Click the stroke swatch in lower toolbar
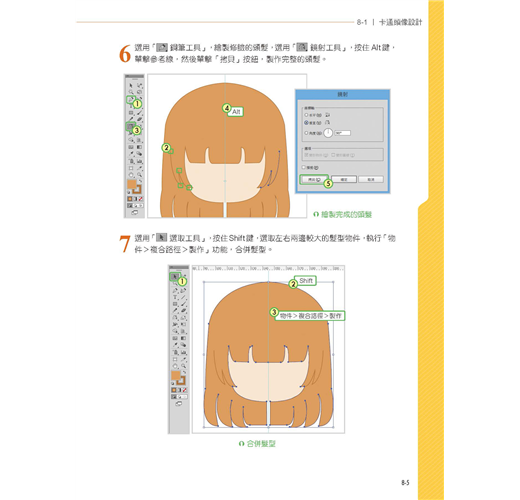The height and width of the screenshot is (500, 520). [x=181, y=380]
